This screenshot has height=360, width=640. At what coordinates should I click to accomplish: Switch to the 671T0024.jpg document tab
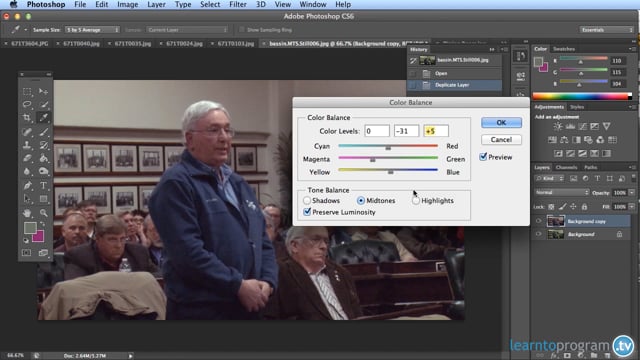coord(184,43)
